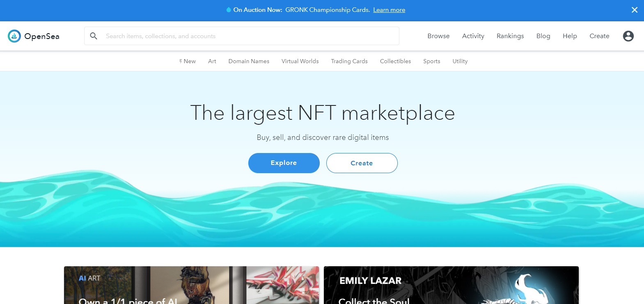Click the search magnifier icon

pos(94,36)
